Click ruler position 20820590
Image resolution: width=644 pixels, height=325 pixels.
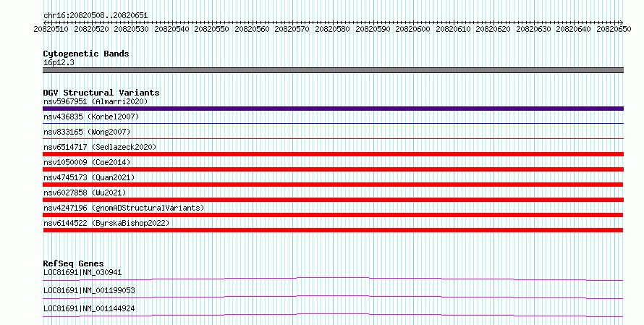(373, 29)
